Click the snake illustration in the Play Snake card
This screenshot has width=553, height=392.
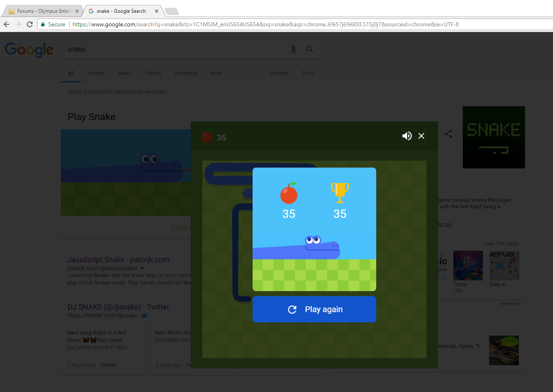(126, 173)
